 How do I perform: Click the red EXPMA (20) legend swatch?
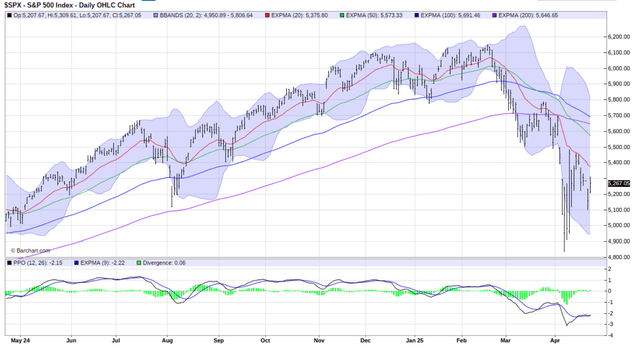[x=267, y=16]
